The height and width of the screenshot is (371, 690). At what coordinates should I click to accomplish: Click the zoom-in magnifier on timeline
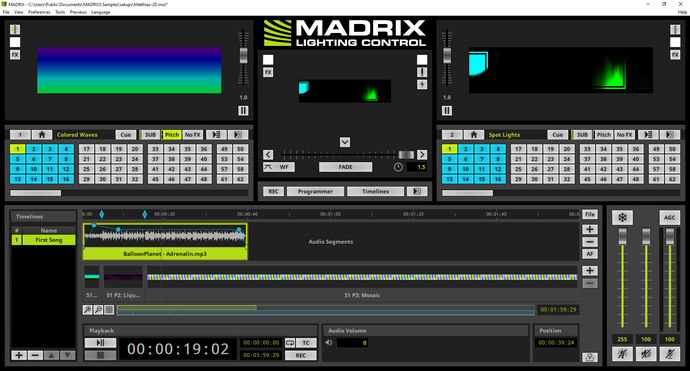pyautogui.click(x=88, y=310)
